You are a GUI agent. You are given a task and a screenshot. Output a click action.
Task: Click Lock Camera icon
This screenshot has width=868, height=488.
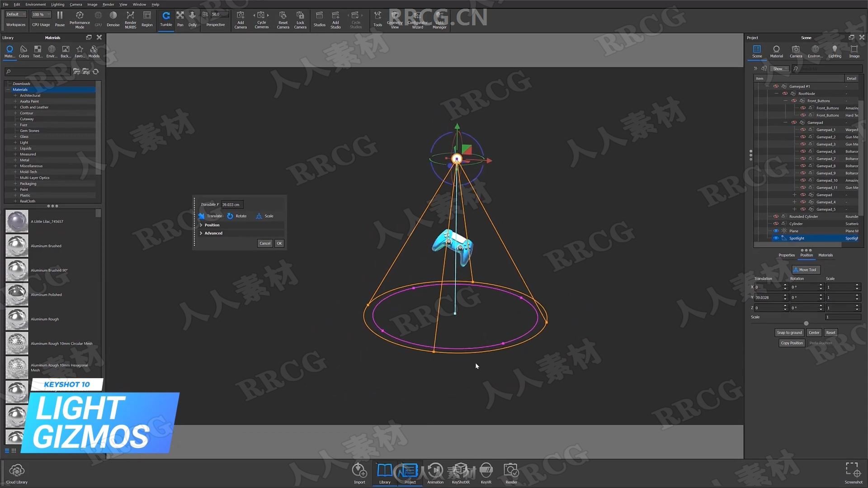300,20
